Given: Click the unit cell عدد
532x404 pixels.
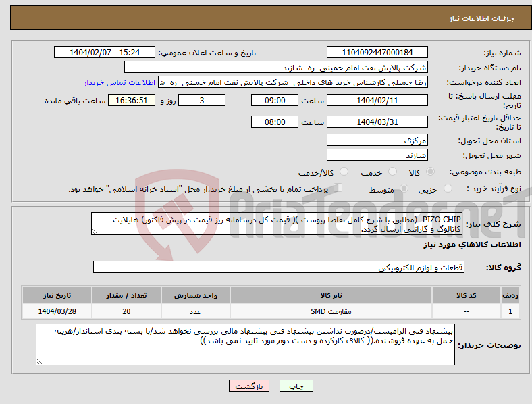Looking at the screenshot, I should click(x=196, y=311).
